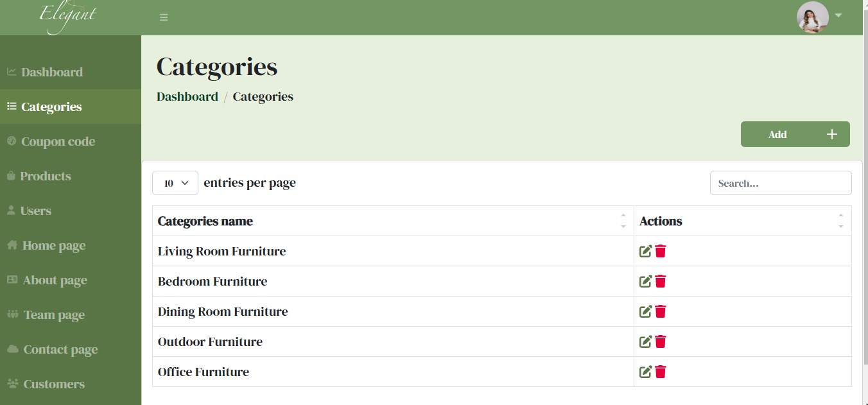This screenshot has width=868, height=405.
Task: Delete the Office Furniture category
Action: point(661,372)
